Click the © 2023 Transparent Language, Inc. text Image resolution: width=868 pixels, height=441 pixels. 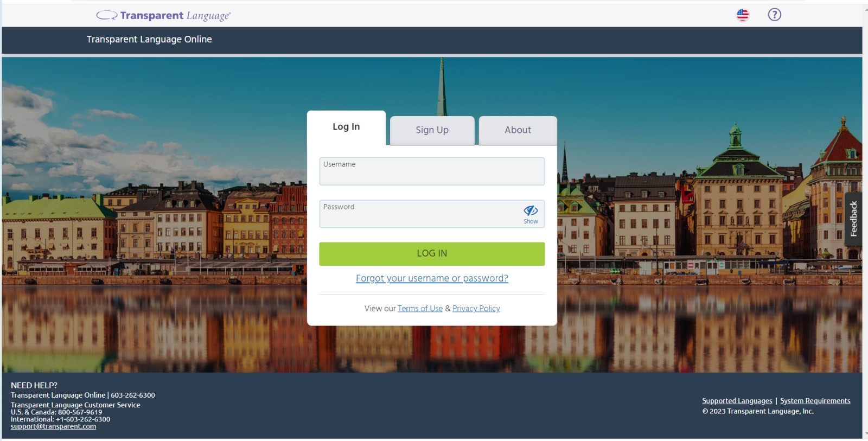(758, 411)
